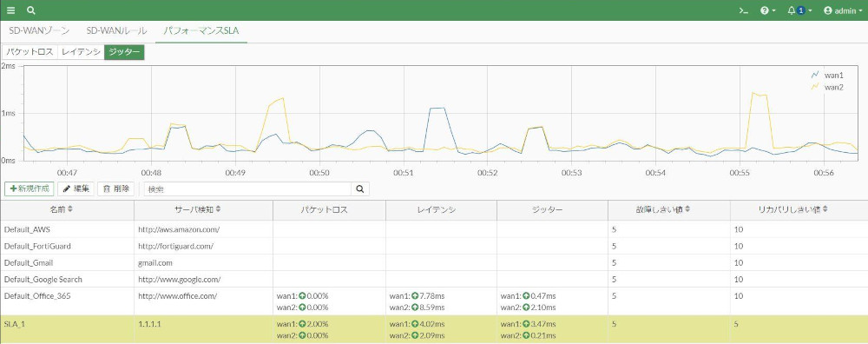
Task: Click the search field magnifier button
Action: [360, 189]
